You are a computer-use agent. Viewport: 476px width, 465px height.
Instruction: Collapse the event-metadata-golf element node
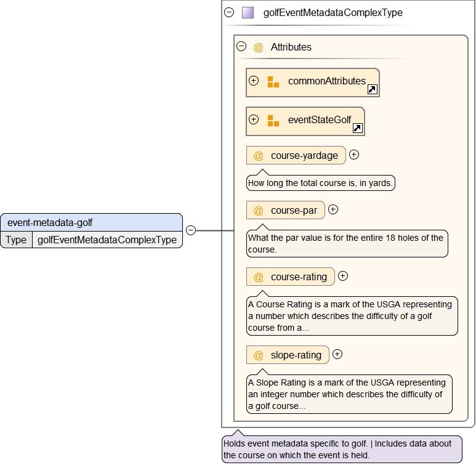191,230
